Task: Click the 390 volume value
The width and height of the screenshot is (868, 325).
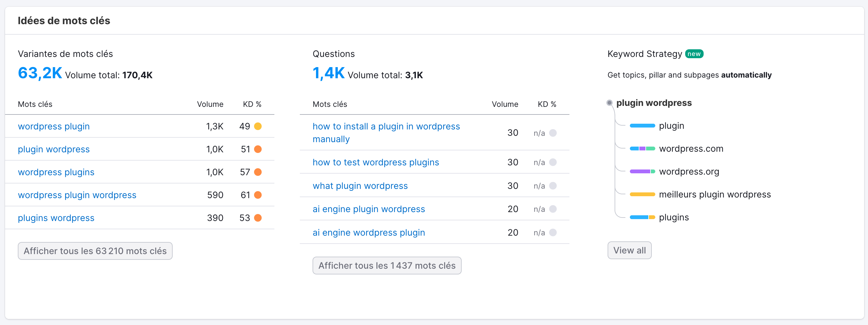Action: click(x=215, y=218)
